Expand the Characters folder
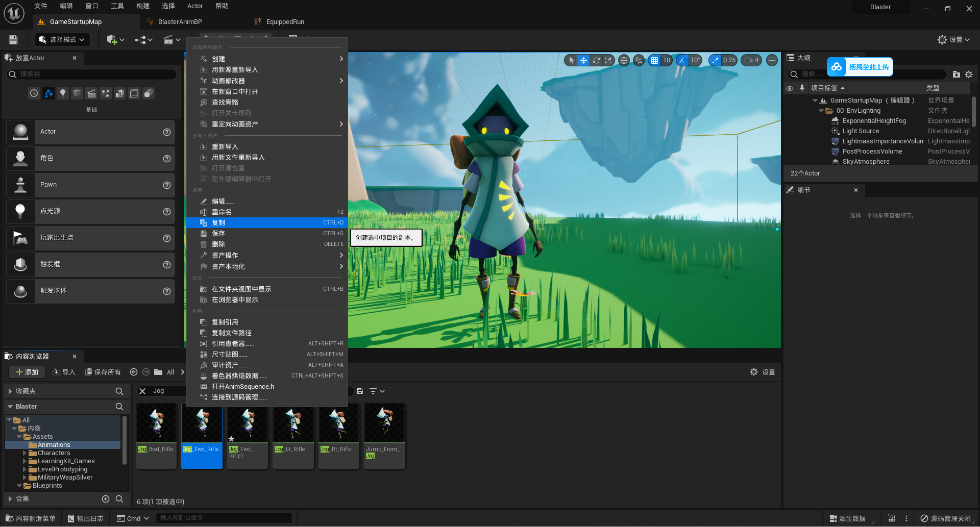Screen dimensions: 980x527 [x=24, y=453]
